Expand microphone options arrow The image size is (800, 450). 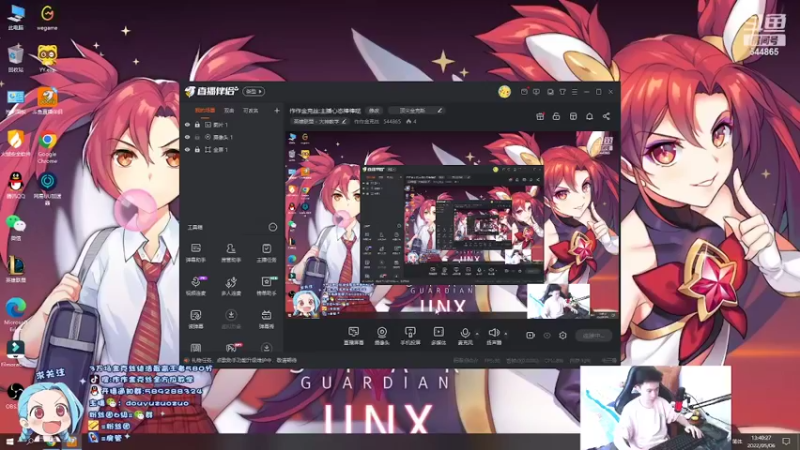[x=477, y=334]
